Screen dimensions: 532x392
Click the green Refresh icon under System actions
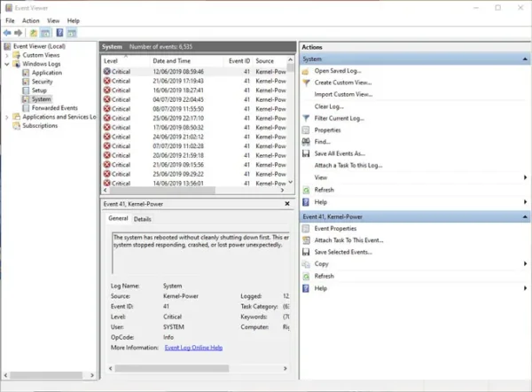coord(306,190)
